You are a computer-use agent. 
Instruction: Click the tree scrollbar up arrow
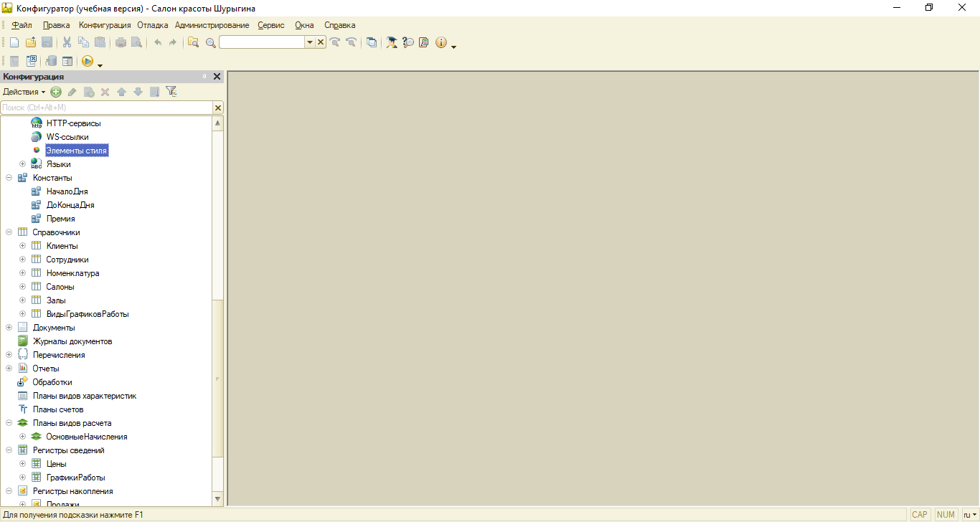pyautogui.click(x=218, y=123)
